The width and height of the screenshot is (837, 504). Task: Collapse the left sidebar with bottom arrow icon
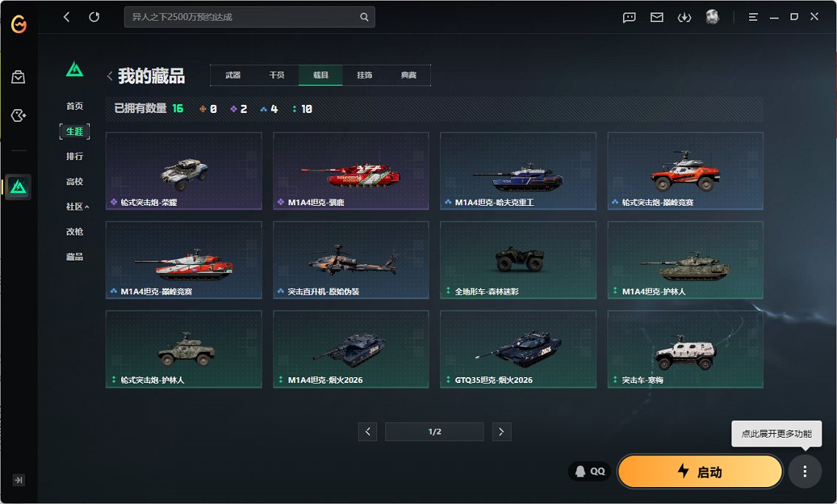18,480
